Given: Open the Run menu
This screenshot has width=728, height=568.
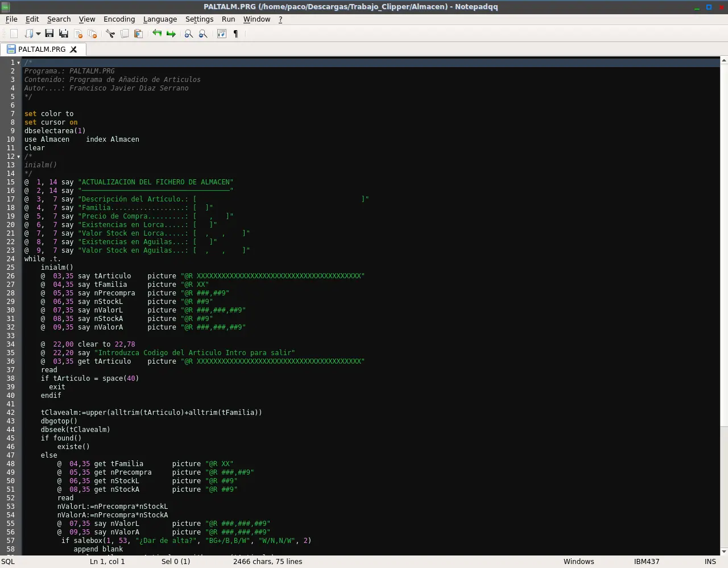Looking at the screenshot, I should pos(229,19).
